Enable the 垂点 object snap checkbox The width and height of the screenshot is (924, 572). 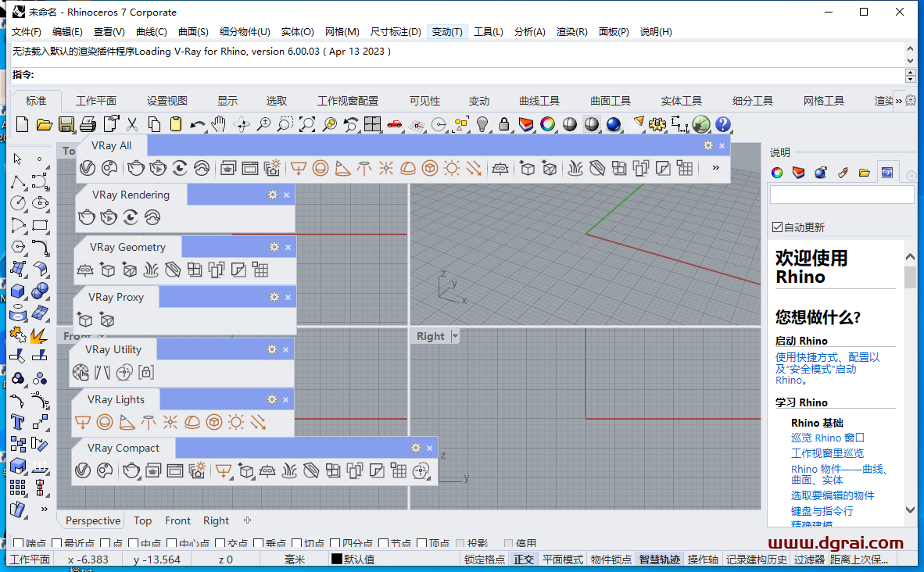(x=259, y=544)
